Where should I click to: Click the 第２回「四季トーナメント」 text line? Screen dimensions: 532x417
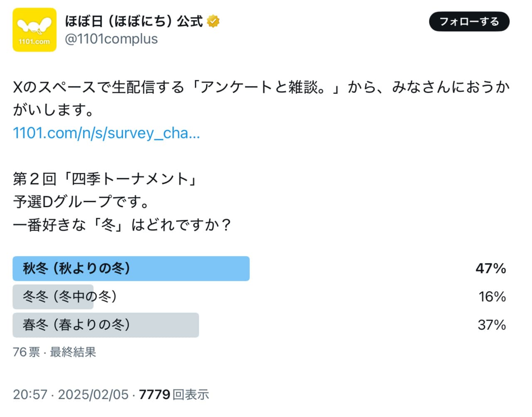(105, 179)
